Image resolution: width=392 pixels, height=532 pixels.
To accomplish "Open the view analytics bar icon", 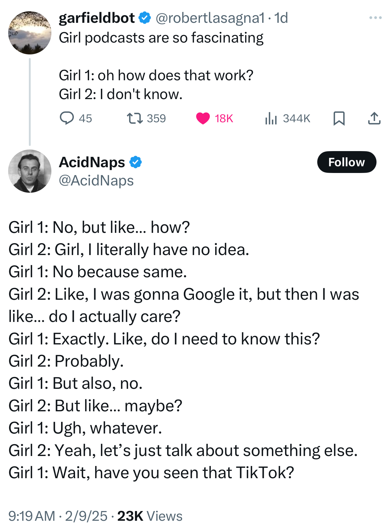I will (x=271, y=118).
